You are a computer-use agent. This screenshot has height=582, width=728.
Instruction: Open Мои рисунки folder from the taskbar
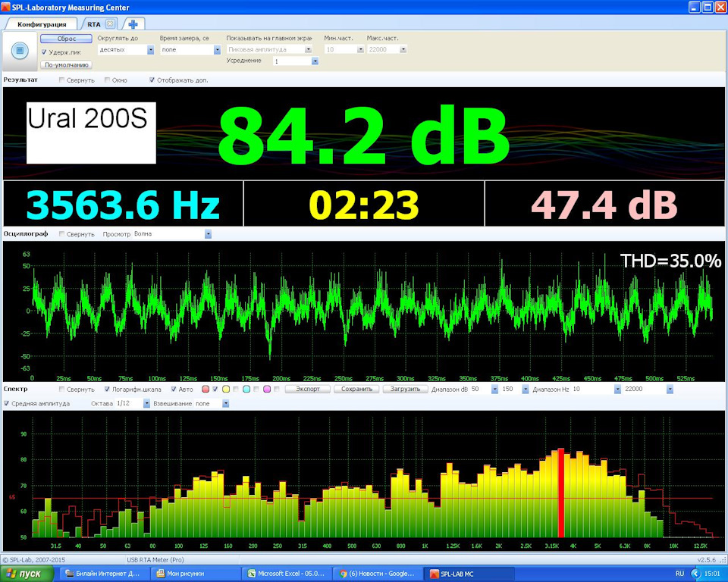(196, 574)
